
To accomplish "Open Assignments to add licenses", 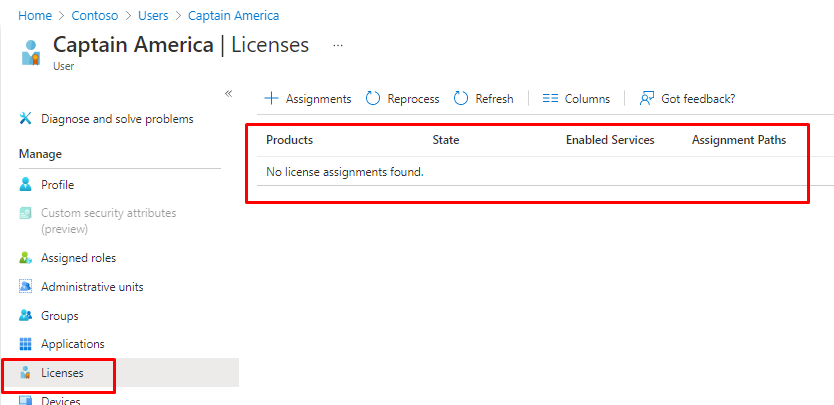I will [308, 99].
